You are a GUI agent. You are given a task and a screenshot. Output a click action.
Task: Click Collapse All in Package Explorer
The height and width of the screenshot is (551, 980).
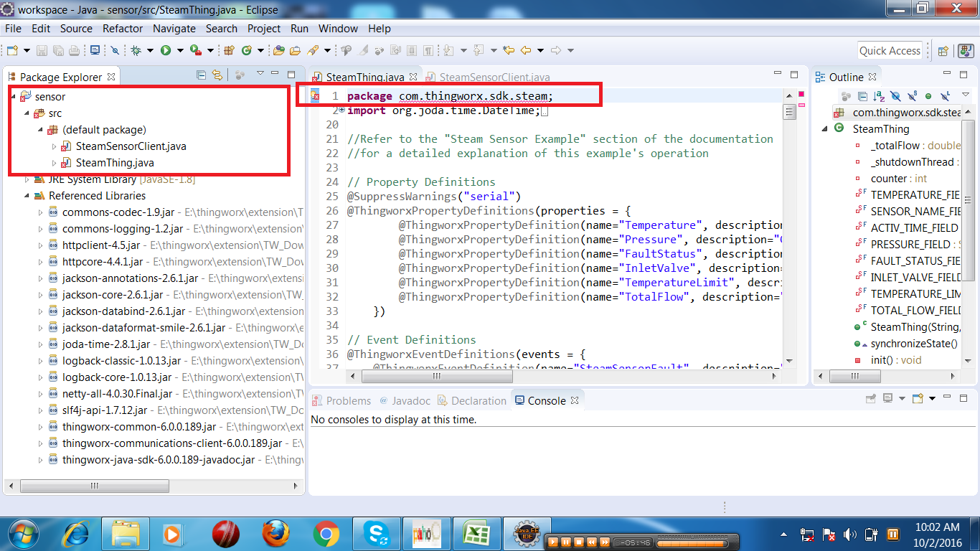coord(201,75)
